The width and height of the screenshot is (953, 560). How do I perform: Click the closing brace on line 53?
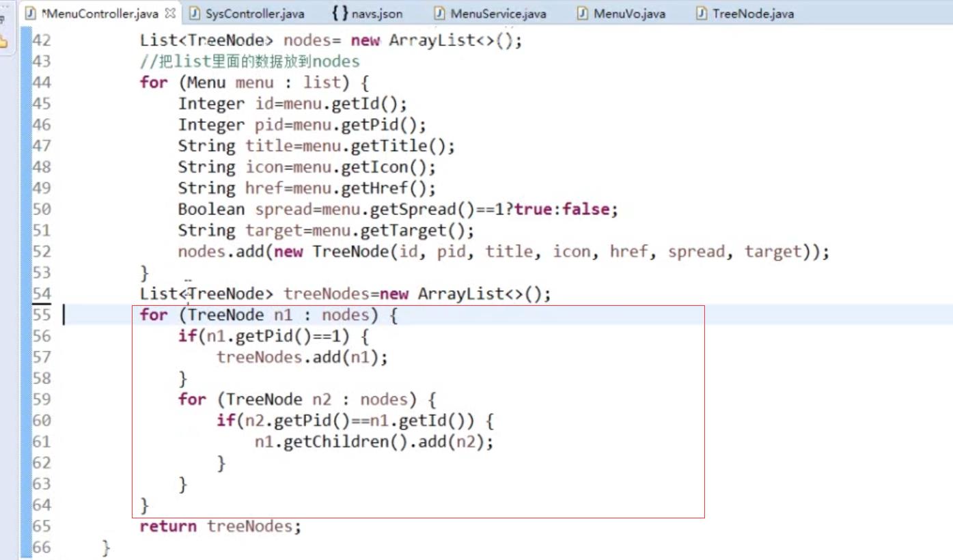(x=144, y=274)
